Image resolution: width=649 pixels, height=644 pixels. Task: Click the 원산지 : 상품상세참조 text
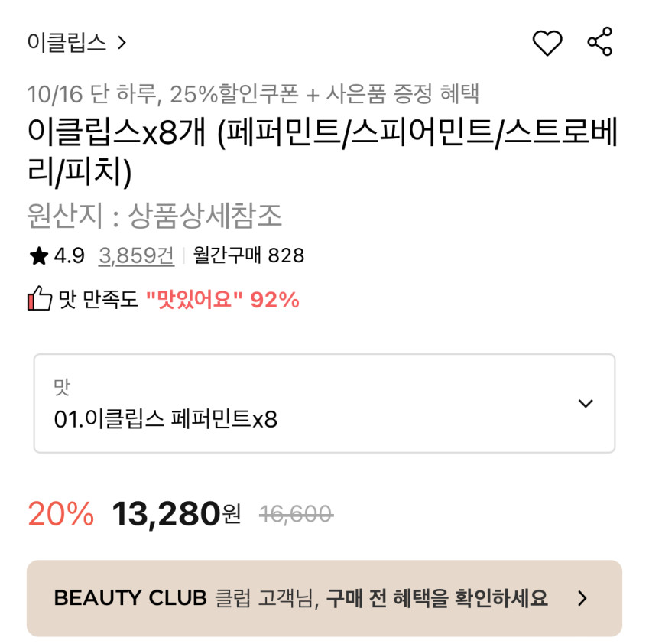[154, 216]
